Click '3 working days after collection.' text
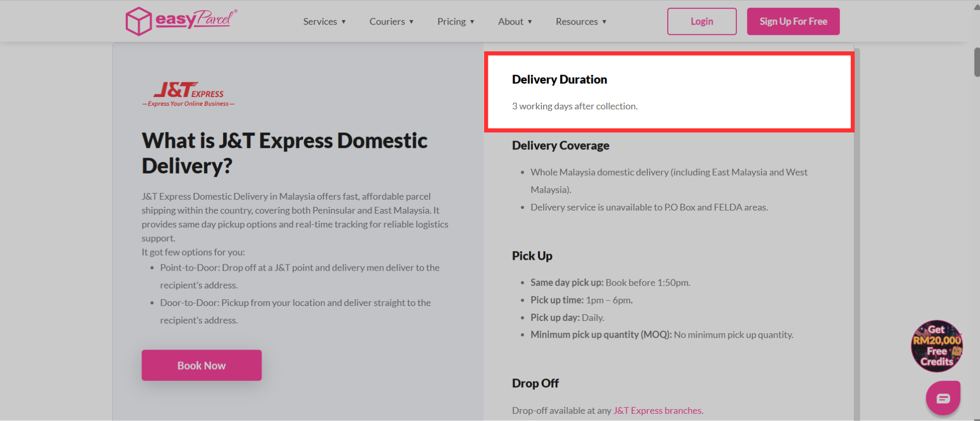This screenshot has width=980, height=421. 575,106
